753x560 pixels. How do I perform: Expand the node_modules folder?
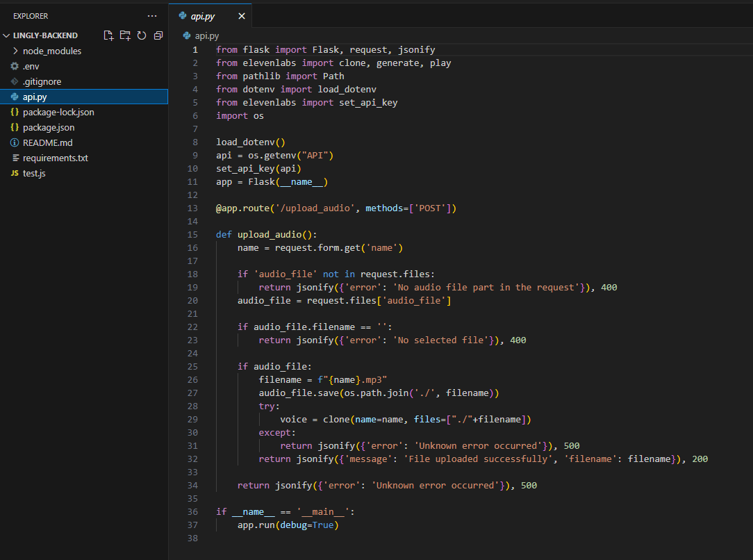15,51
